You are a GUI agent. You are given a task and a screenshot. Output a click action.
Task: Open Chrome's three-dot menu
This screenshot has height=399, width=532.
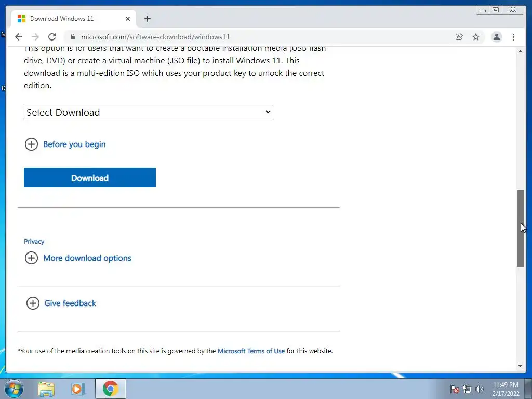[x=514, y=37]
